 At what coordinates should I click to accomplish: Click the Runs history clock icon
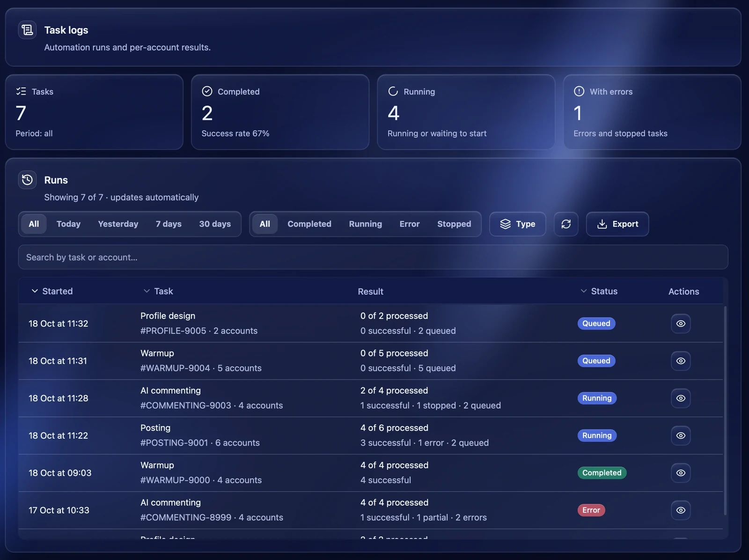(x=27, y=180)
